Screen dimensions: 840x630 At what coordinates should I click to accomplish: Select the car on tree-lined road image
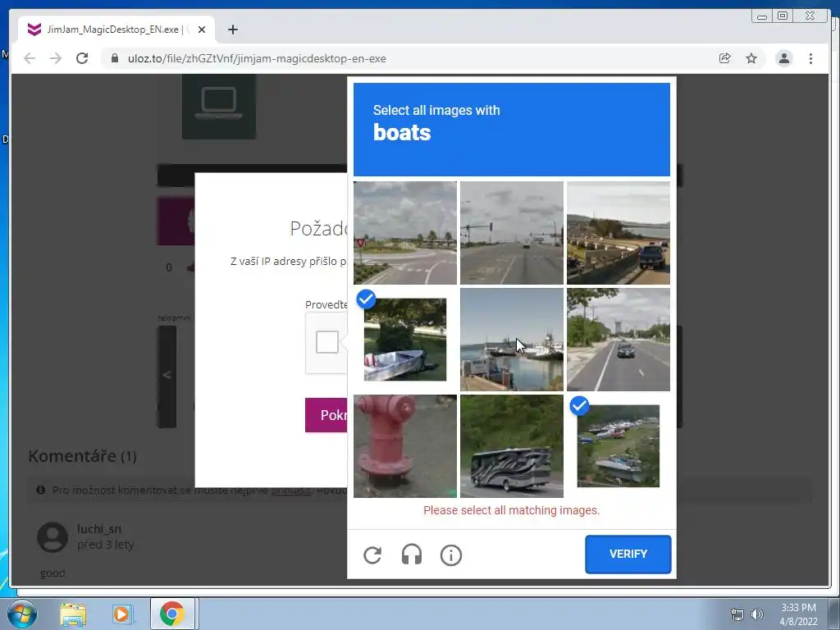click(x=619, y=340)
